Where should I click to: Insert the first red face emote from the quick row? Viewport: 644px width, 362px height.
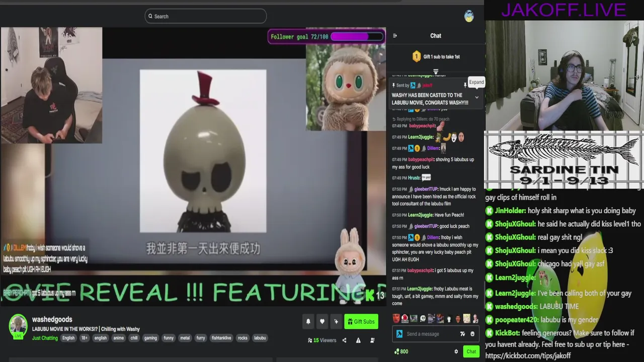396,318
